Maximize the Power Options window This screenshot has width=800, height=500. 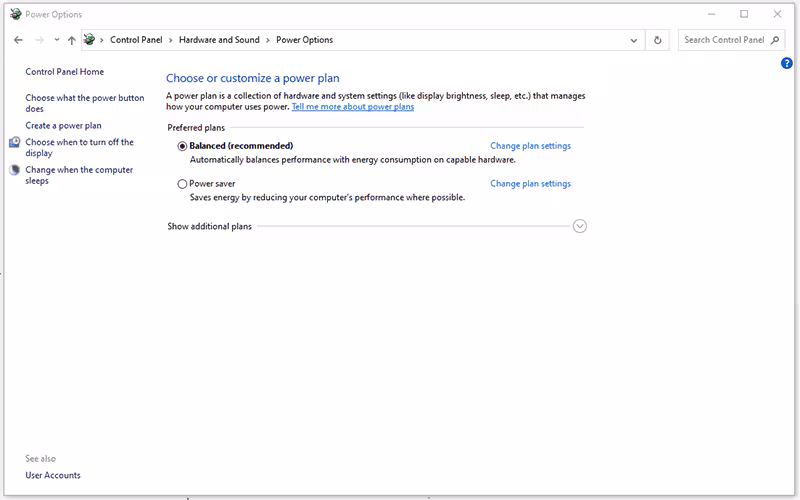[x=744, y=14]
